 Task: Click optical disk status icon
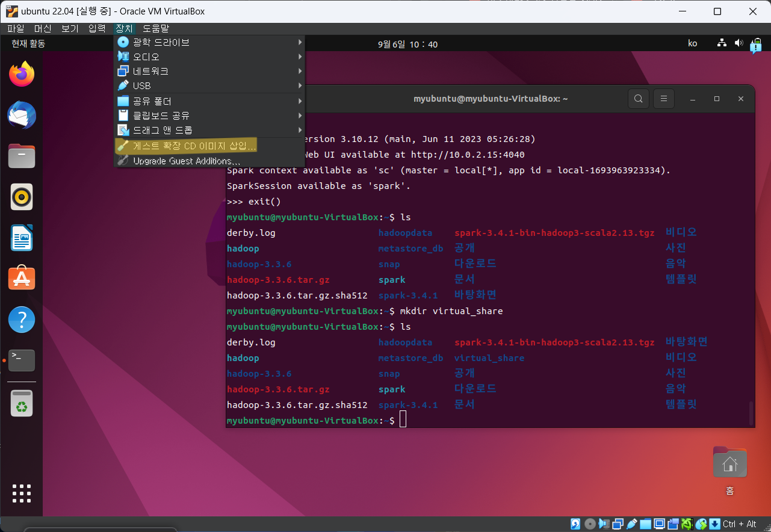[590, 524]
